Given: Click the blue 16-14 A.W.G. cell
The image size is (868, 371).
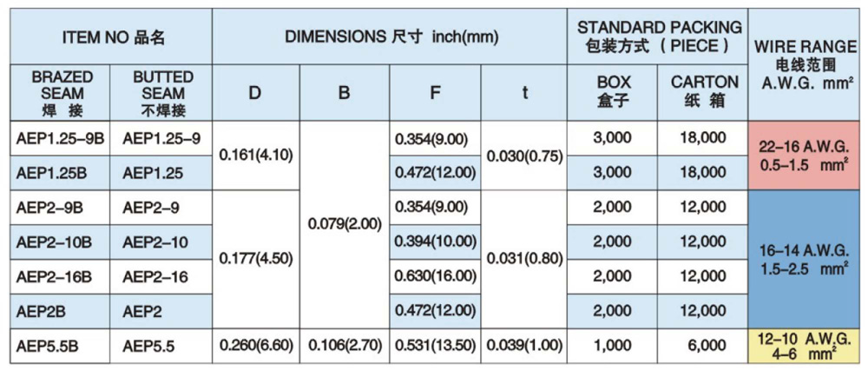Looking at the screenshot, I should pyautogui.click(x=803, y=259).
